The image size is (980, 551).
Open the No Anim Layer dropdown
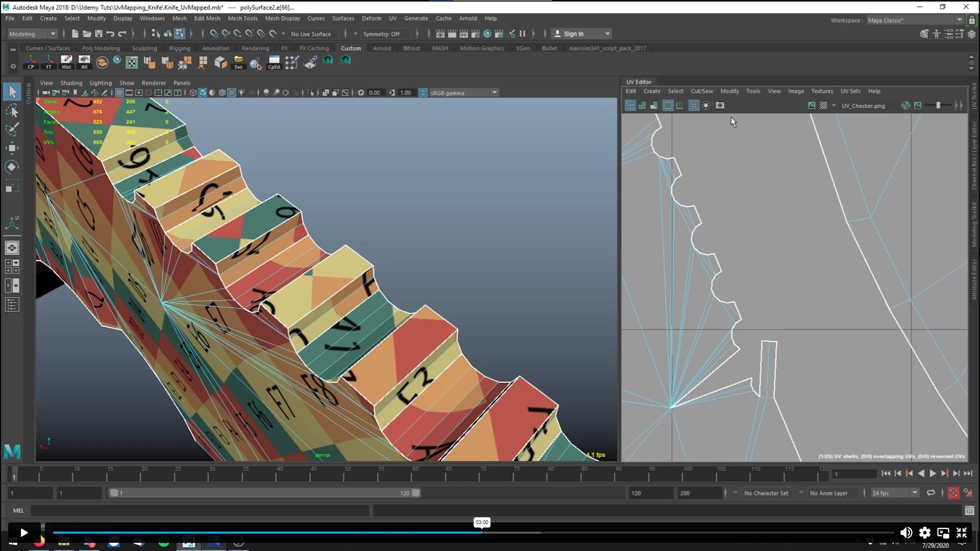(x=832, y=493)
